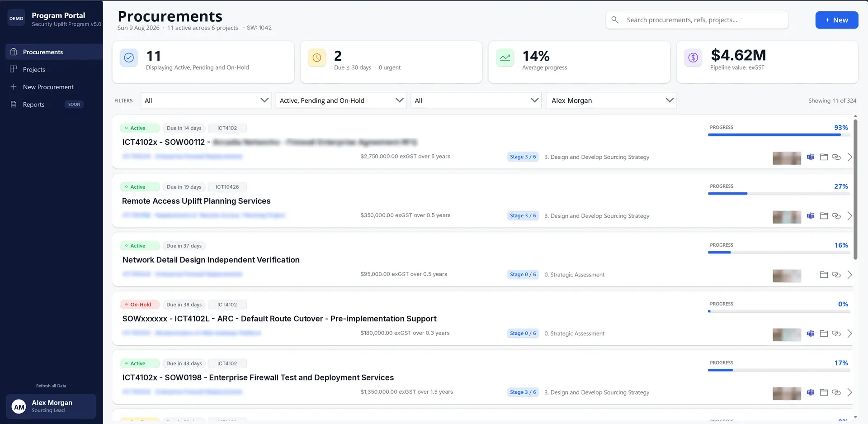The width and height of the screenshot is (868, 424).
Task: Open 'ICT4102x - SOW0198 - Enterprise Firewall Test' title
Action: pos(258,377)
